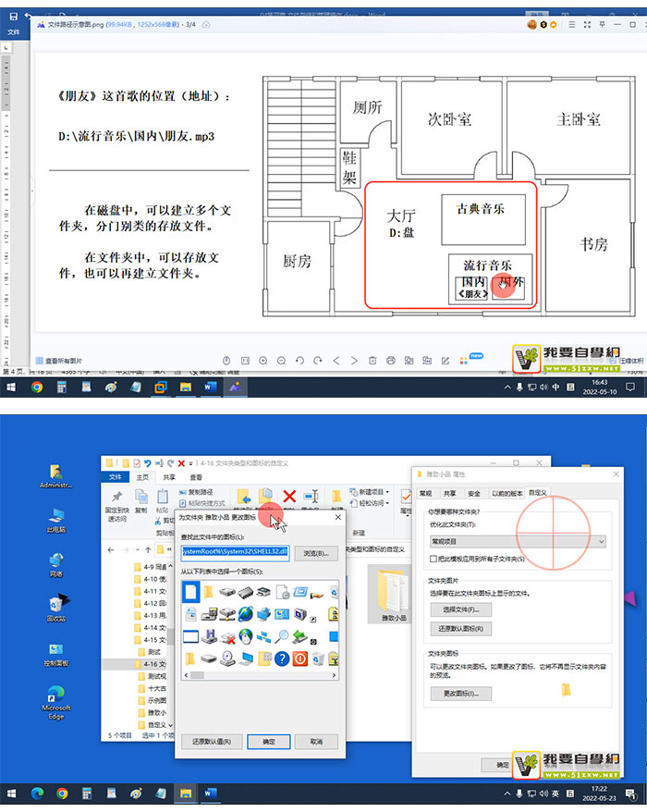The image size is (647, 812).
Task: Click the Explorer up one level arrow
Action: [x=148, y=549]
